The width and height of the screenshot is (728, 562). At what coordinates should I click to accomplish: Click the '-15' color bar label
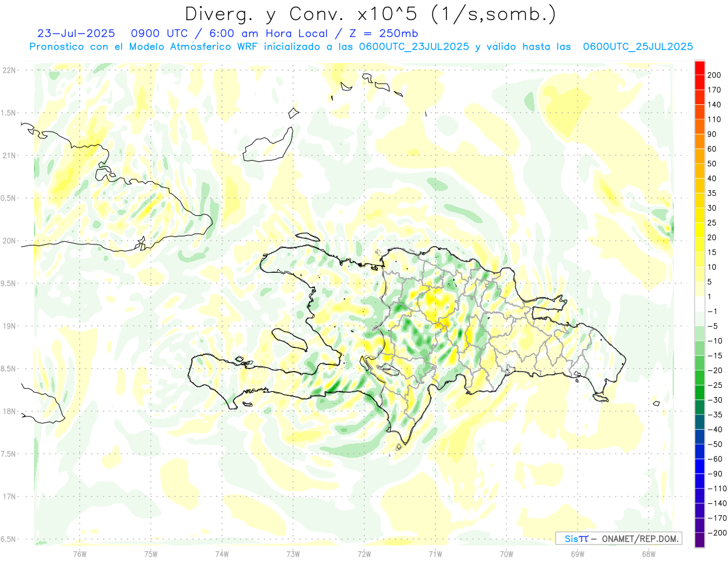715,356
